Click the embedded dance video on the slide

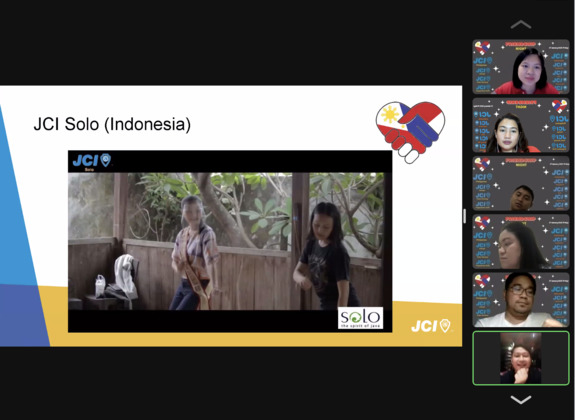[x=230, y=241]
